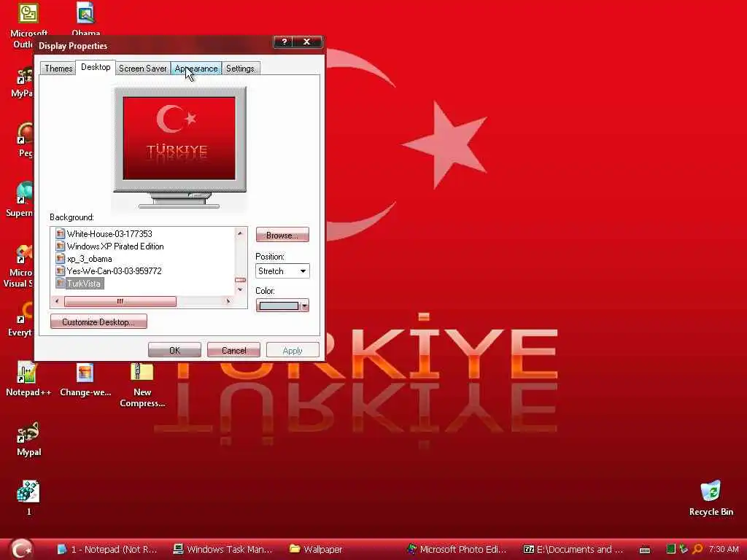
Task: Select White-House-03-177353 background
Action: (x=109, y=234)
